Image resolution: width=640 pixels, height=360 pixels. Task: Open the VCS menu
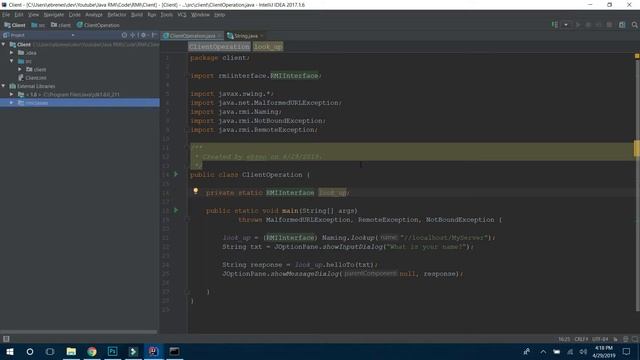(182, 15)
